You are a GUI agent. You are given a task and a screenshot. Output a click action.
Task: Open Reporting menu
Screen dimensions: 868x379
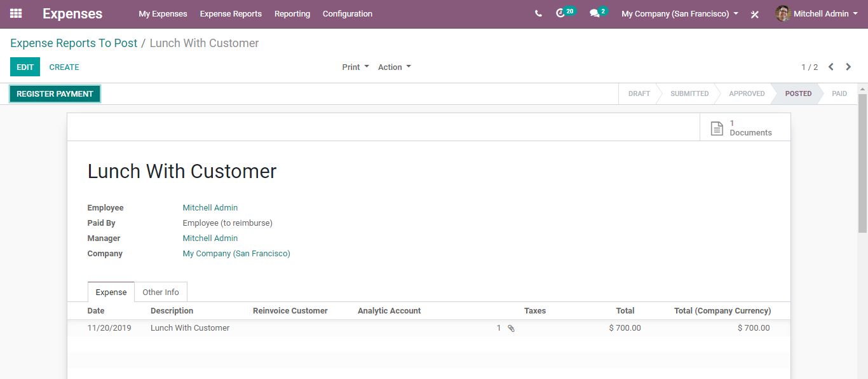292,13
